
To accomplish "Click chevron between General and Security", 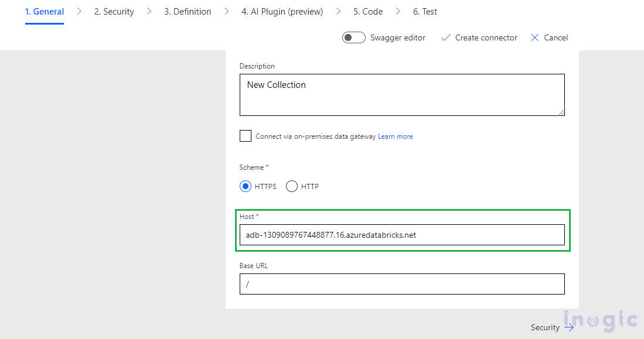I will tap(79, 12).
